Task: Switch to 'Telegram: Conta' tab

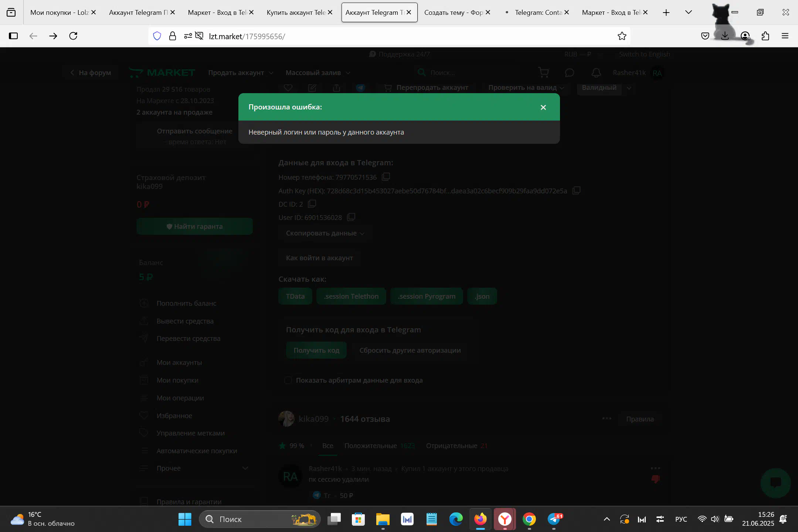Action: tap(538, 12)
